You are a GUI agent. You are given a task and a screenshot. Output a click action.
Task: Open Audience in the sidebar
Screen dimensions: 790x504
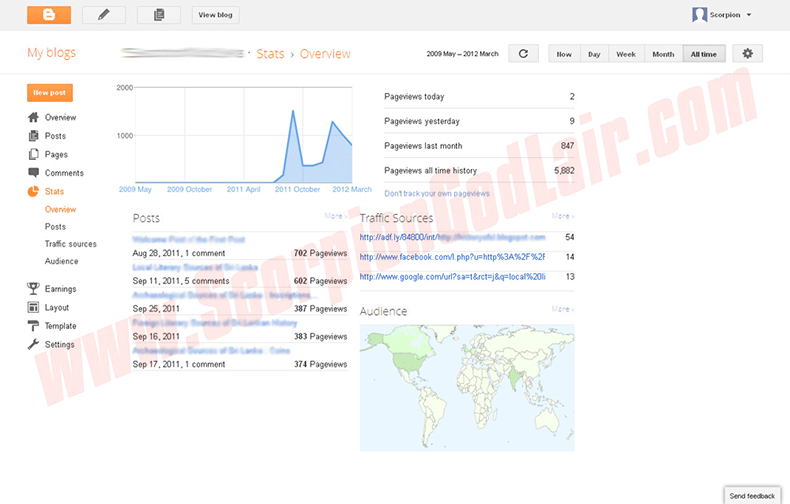(61, 261)
